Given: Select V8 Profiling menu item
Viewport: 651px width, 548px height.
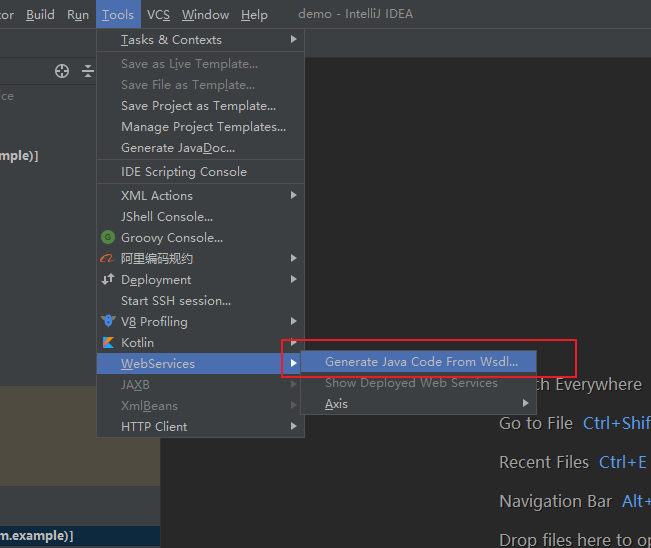Looking at the screenshot, I should 201,321.
